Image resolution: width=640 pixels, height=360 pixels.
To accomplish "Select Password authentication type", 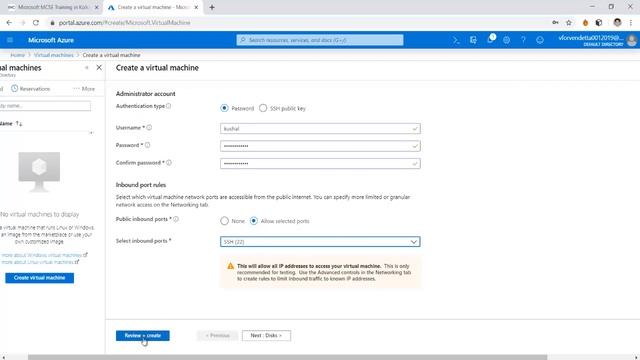I will (224, 108).
